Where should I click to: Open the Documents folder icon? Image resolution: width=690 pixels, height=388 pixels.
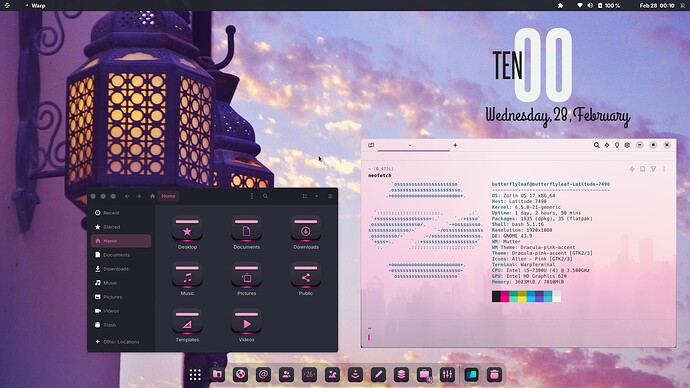click(246, 229)
